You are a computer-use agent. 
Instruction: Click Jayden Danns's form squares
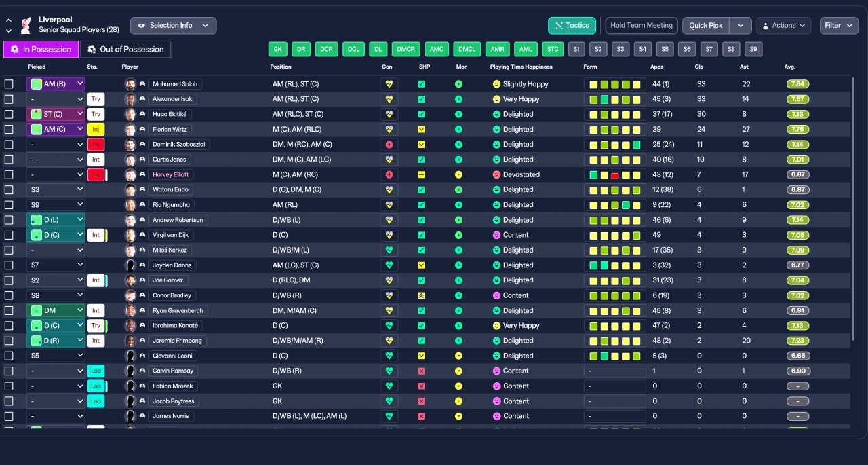tap(615, 265)
